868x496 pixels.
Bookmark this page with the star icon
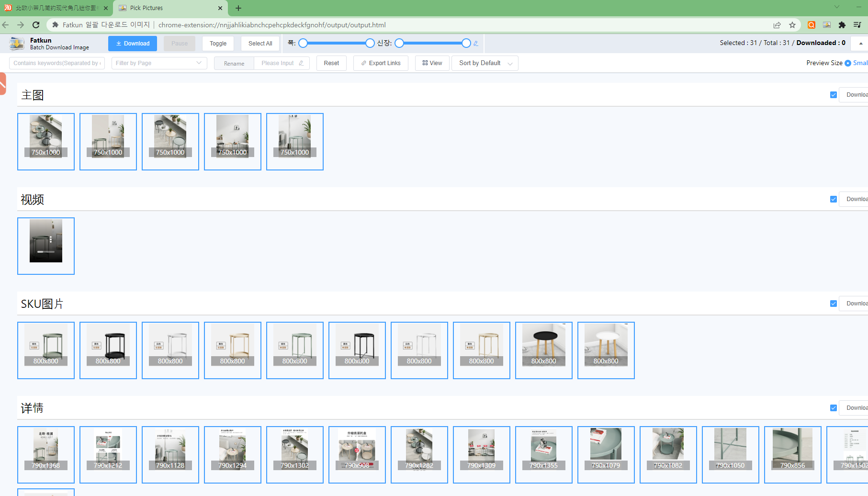point(792,25)
